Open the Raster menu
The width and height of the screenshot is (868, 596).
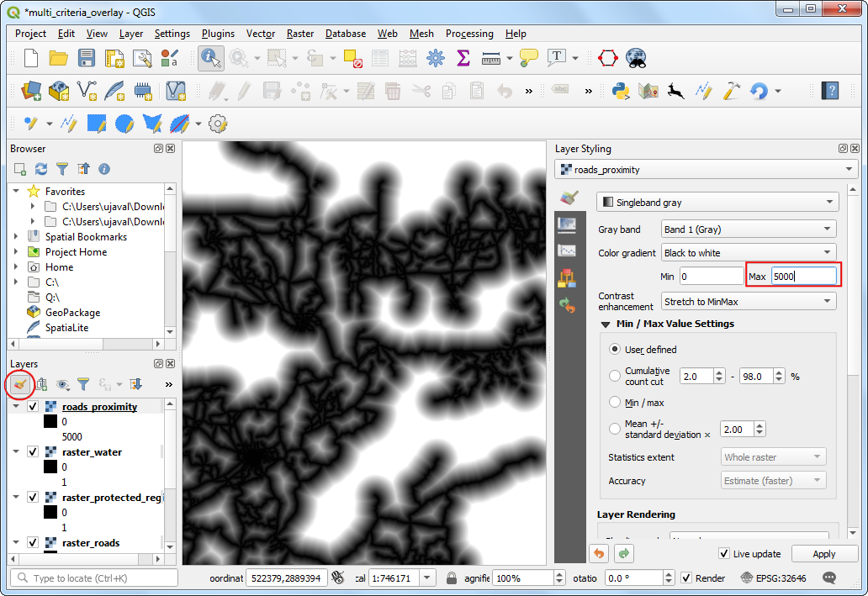299,34
